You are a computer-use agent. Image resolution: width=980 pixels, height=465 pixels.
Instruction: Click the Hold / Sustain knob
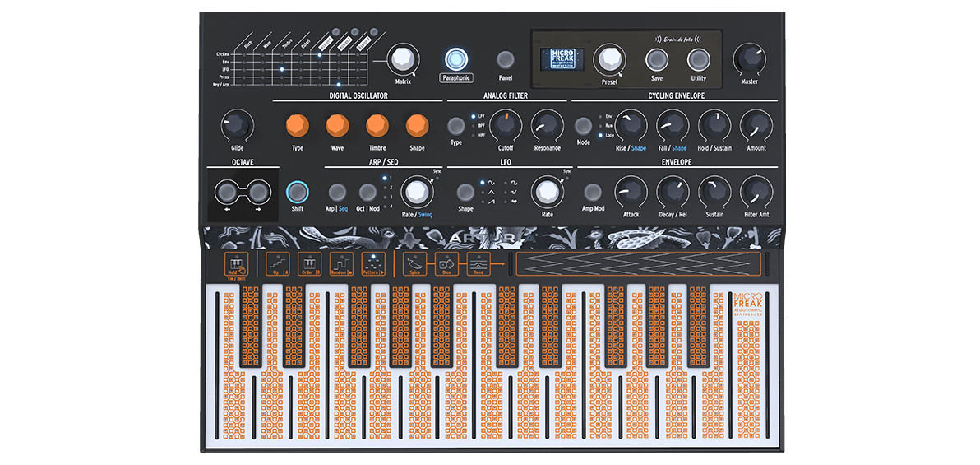[714, 125]
